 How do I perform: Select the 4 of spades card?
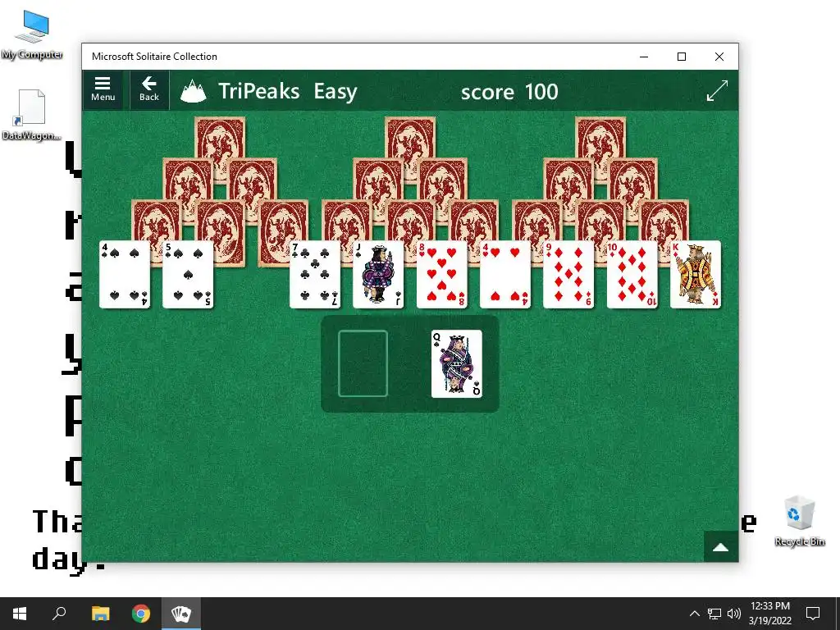[125, 274]
